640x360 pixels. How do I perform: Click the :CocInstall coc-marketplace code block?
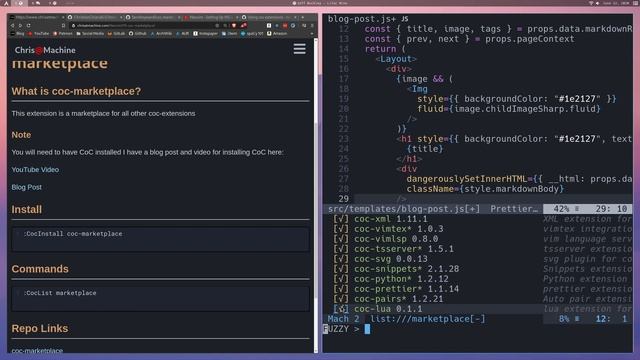coord(160,238)
